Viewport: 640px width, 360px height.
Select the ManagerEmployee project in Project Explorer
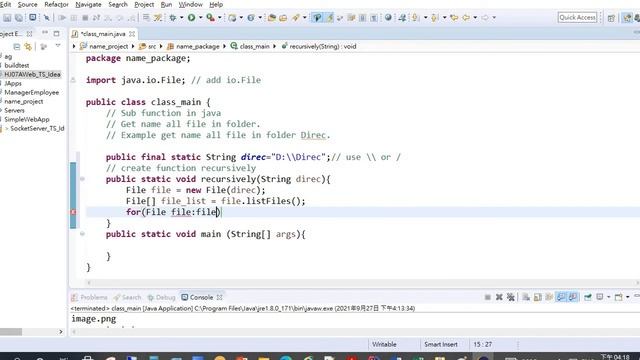click(x=31, y=93)
